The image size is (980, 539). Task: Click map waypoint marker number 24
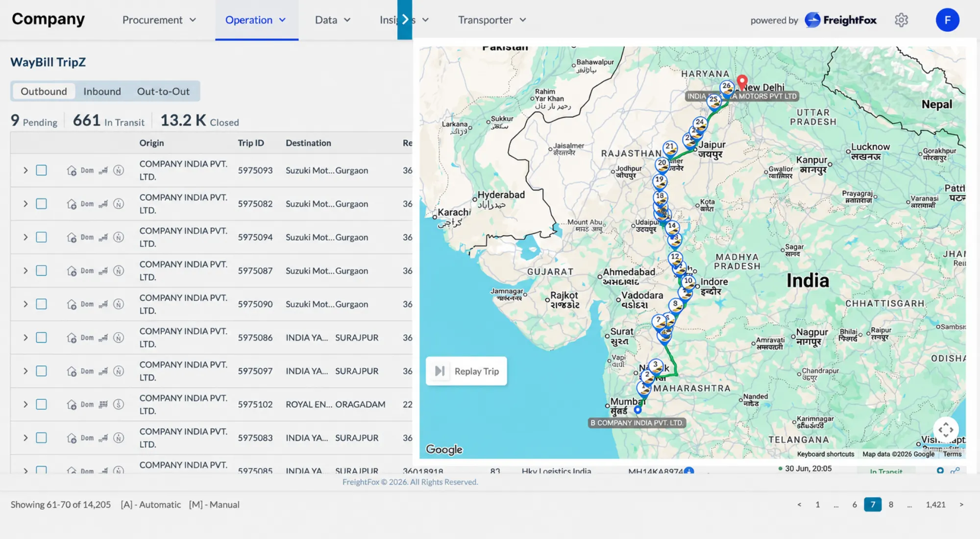(x=700, y=124)
